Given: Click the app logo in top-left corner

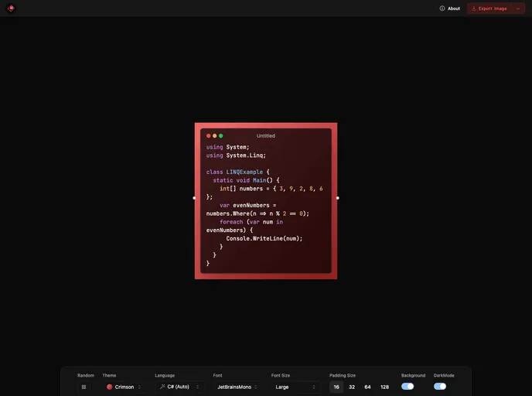Looking at the screenshot, I should point(11,9).
